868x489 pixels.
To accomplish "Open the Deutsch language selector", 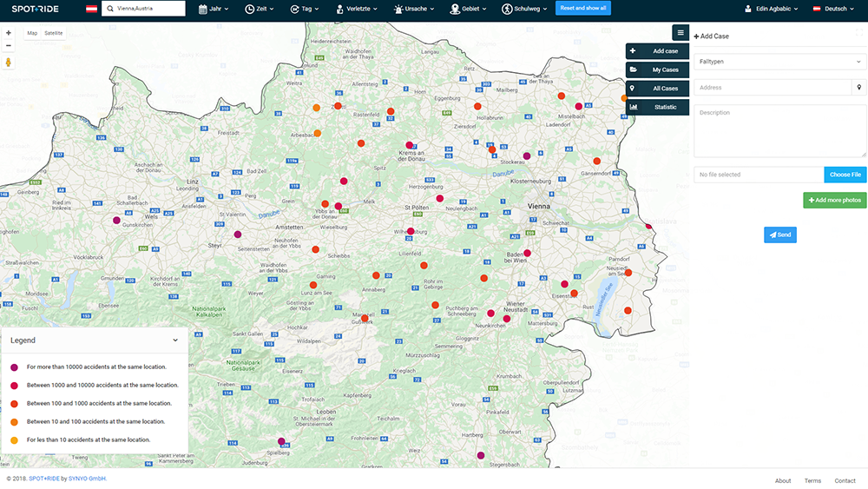I will (x=834, y=9).
